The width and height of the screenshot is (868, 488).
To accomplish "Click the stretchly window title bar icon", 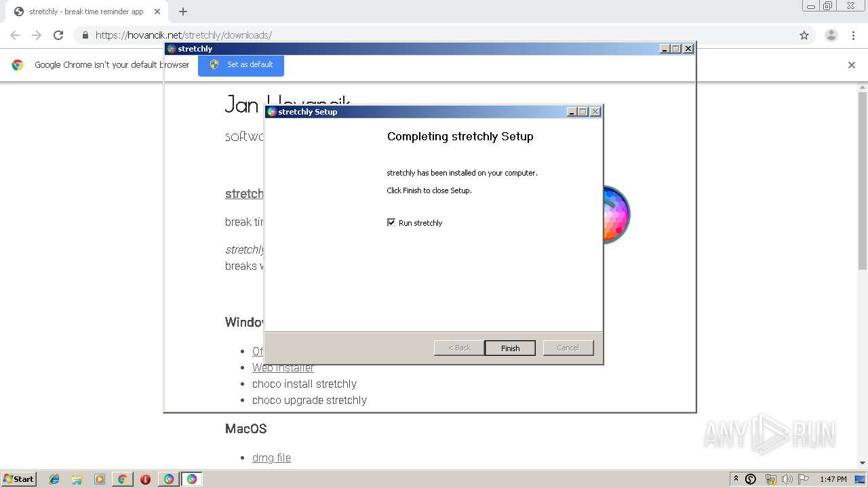I will 172,49.
